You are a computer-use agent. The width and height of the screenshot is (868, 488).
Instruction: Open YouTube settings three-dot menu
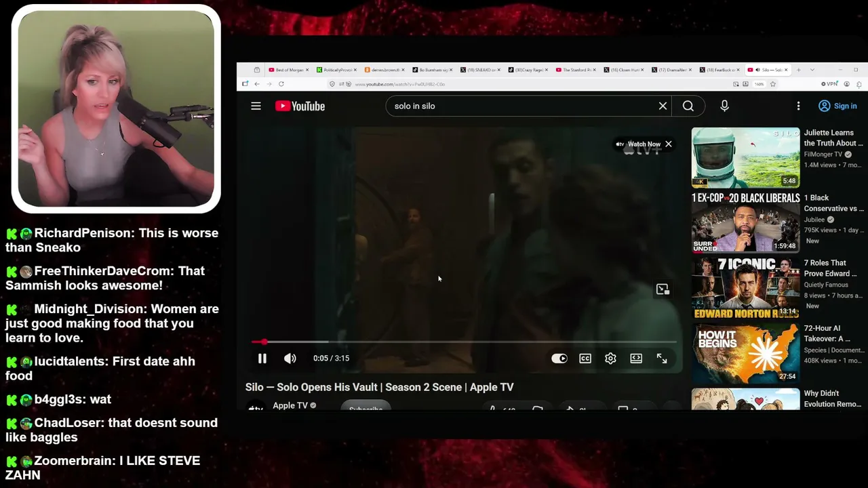798,106
